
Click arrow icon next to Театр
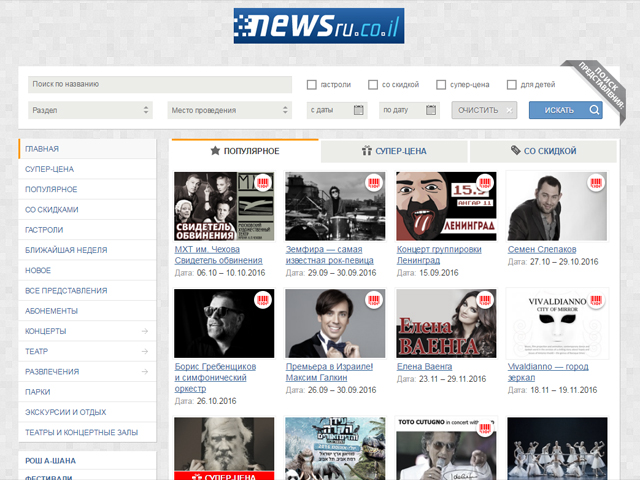click(x=144, y=351)
